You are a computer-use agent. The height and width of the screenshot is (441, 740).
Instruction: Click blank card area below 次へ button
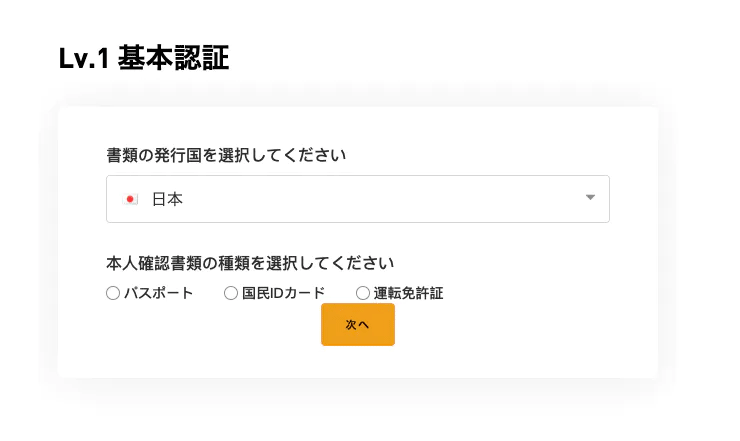pos(358,361)
